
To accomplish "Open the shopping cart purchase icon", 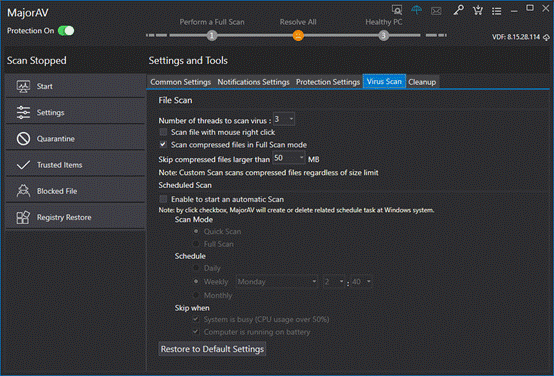I will click(478, 10).
